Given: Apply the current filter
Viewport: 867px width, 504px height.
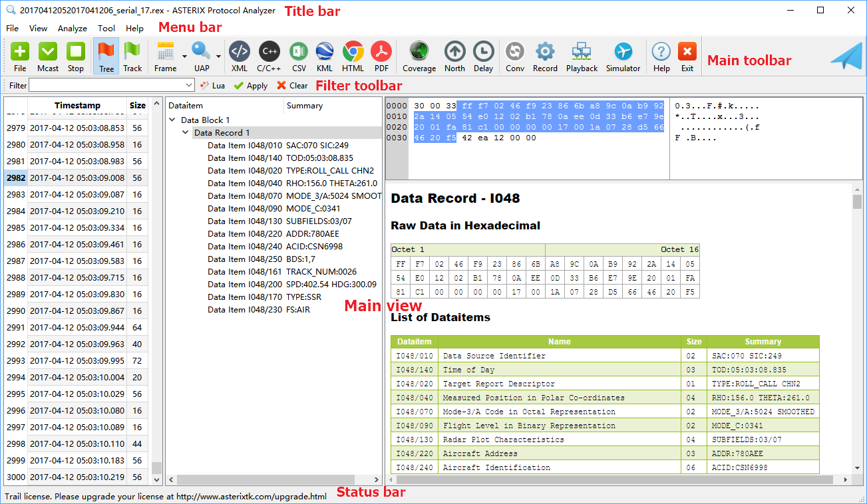Looking at the screenshot, I should pyautogui.click(x=250, y=86).
